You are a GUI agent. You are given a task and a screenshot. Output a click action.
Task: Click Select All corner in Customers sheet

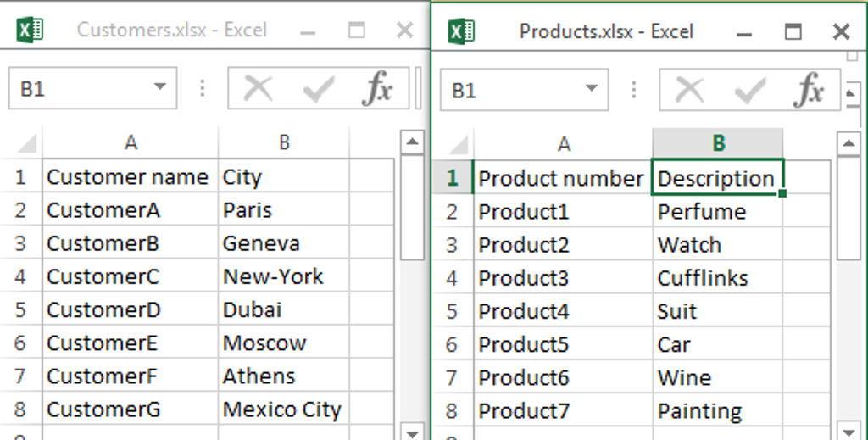[x=26, y=143]
